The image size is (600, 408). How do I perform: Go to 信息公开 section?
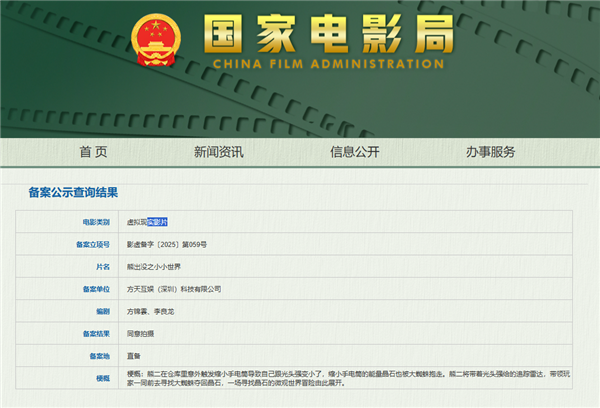[x=355, y=152]
